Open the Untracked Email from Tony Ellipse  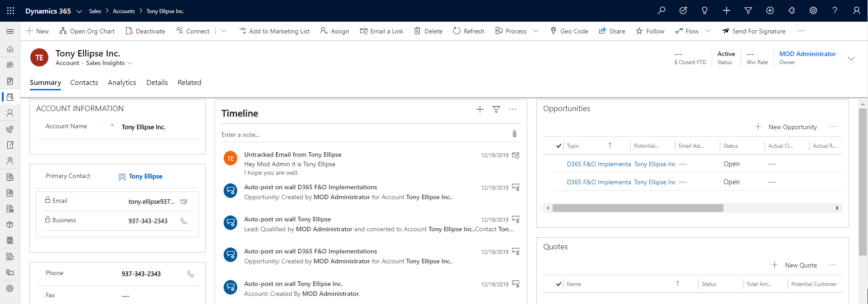click(x=293, y=155)
